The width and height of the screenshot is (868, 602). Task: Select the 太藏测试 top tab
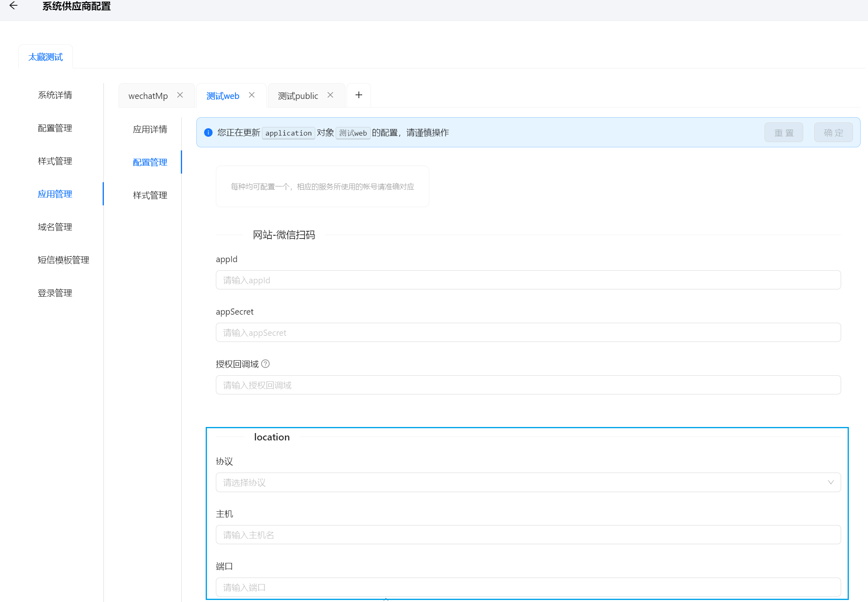point(46,57)
